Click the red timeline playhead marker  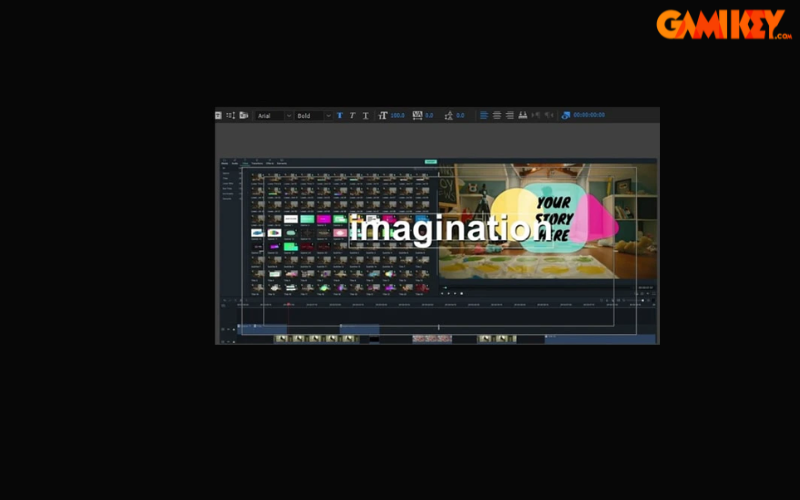click(288, 305)
